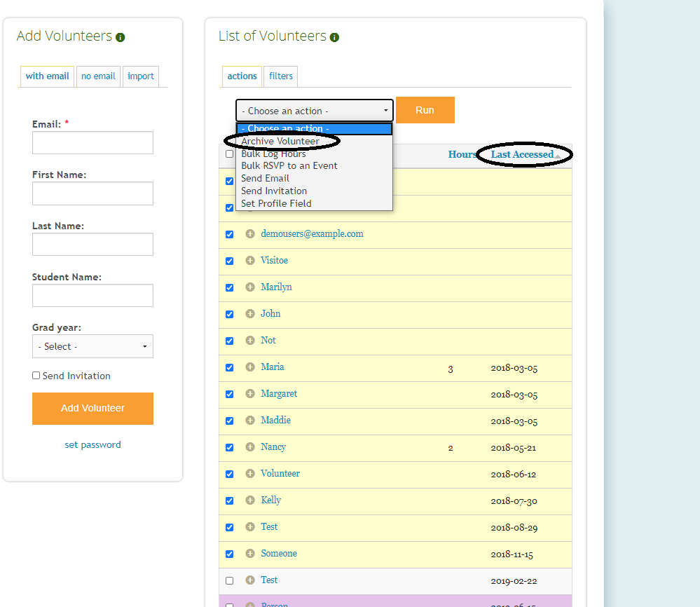Choose Bulk RSVP to an Event option
This screenshot has width=700, height=607.
[x=315, y=165]
